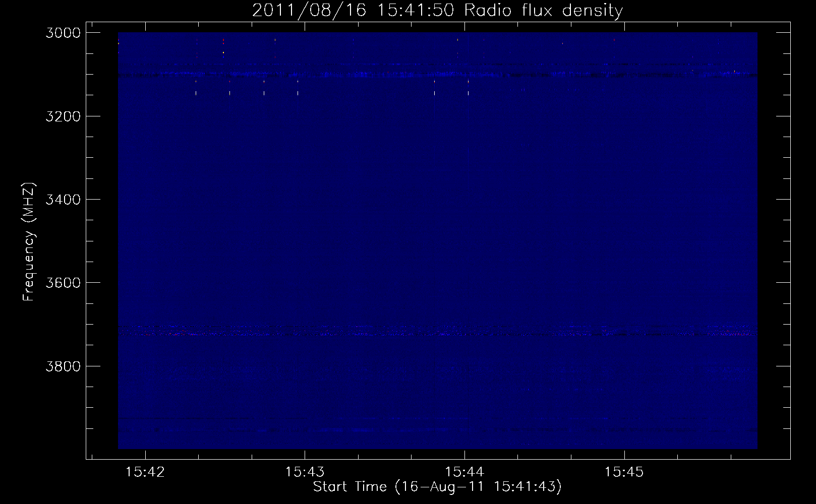Select the 3600 frequency axis label
This screenshot has height=504, width=816.
tap(63, 283)
